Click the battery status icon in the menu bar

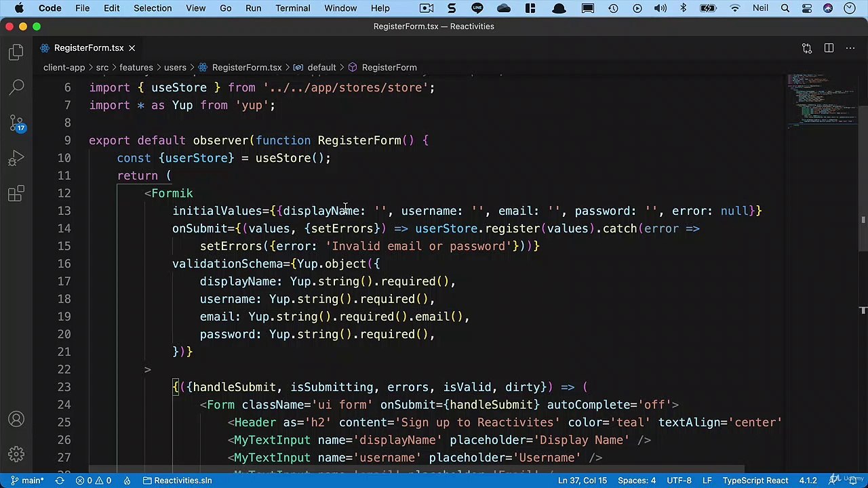(708, 8)
